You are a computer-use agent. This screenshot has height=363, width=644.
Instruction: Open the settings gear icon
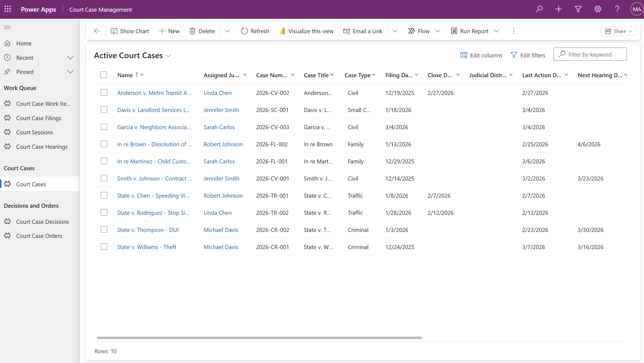tap(598, 9)
